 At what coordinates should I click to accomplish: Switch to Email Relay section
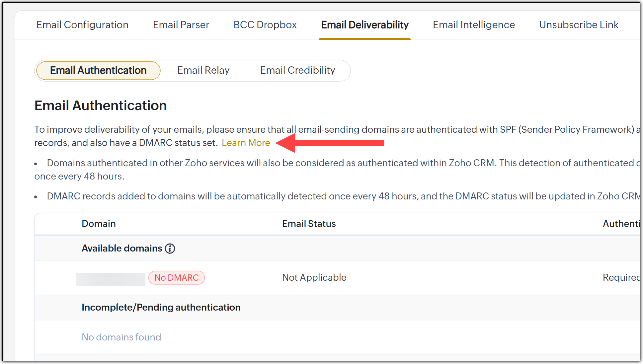click(x=203, y=70)
